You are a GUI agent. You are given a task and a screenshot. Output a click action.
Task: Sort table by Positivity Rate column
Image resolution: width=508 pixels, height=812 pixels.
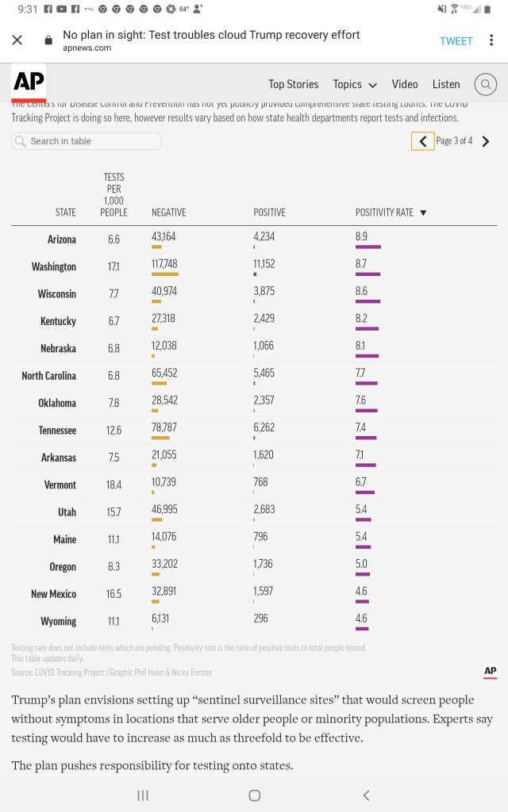pyautogui.click(x=391, y=213)
